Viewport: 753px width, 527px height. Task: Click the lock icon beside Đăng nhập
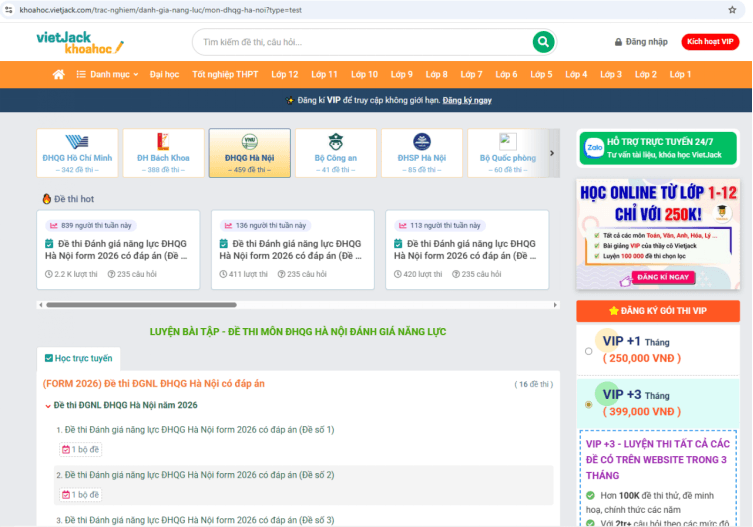[618, 42]
